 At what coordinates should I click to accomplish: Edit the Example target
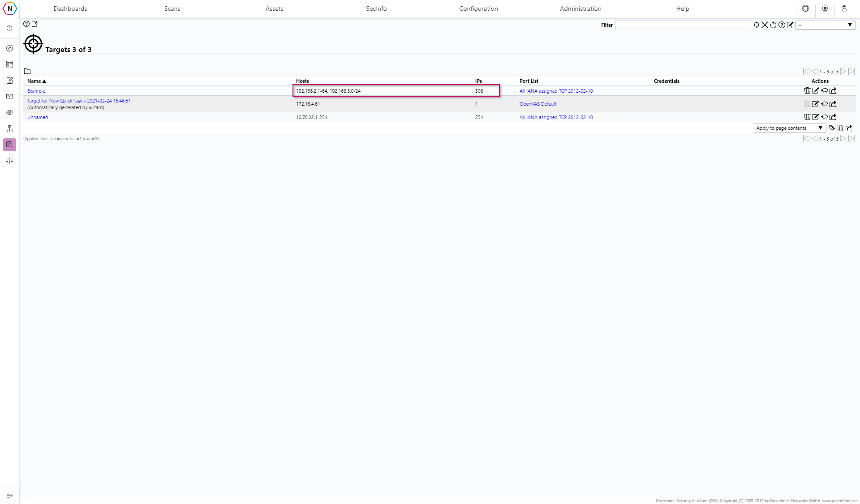[x=816, y=91]
